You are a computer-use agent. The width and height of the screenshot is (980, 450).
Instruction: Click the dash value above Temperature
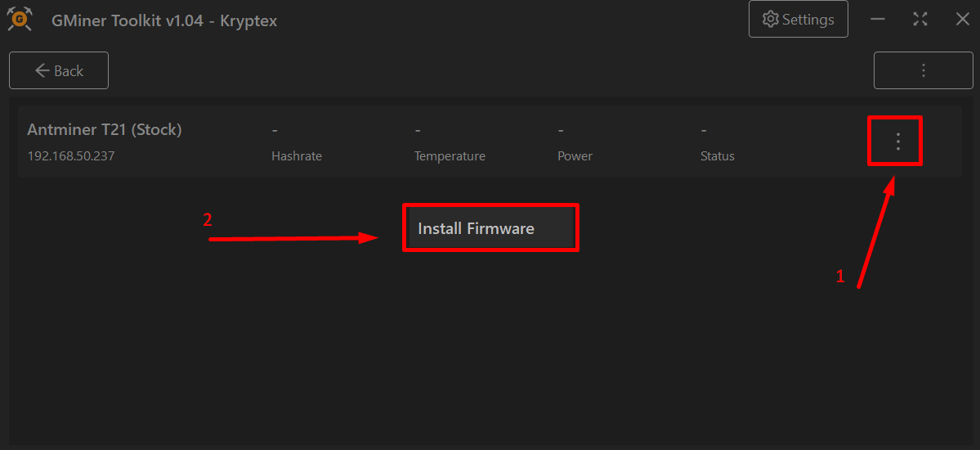coord(418,130)
